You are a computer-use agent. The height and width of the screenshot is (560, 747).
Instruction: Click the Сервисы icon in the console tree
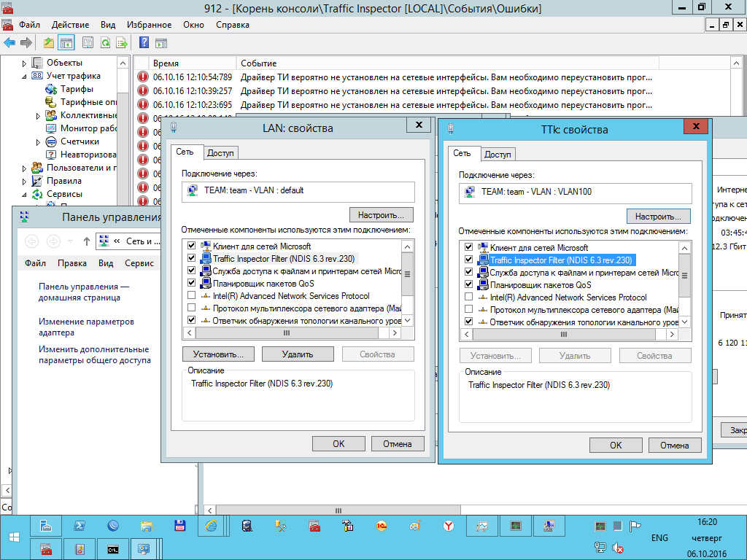pos(37,194)
